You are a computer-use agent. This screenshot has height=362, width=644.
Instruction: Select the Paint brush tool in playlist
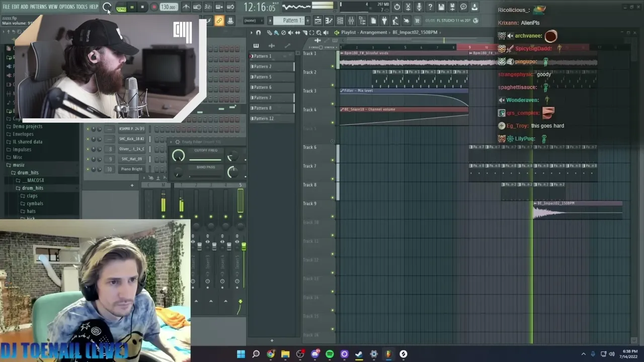tap(276, 33)
